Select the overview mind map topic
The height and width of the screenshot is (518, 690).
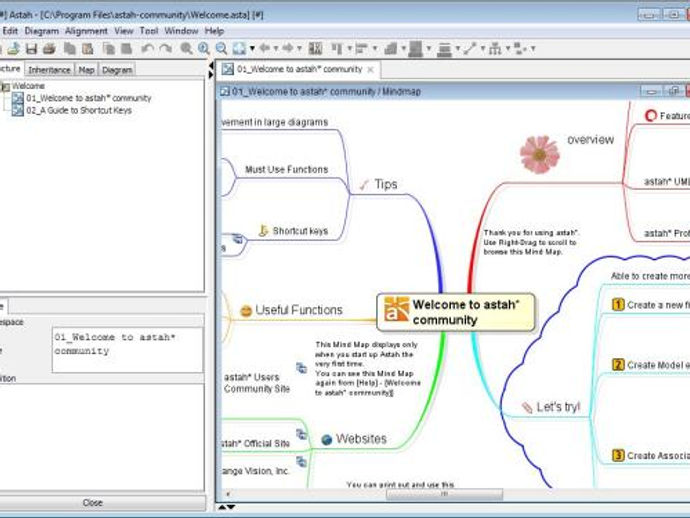click(590, 140)
